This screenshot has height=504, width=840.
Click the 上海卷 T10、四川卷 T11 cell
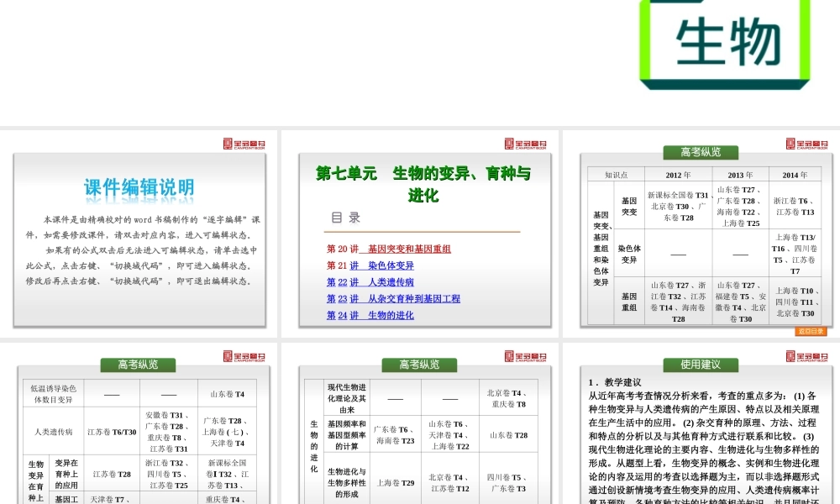tap(795, 302)
